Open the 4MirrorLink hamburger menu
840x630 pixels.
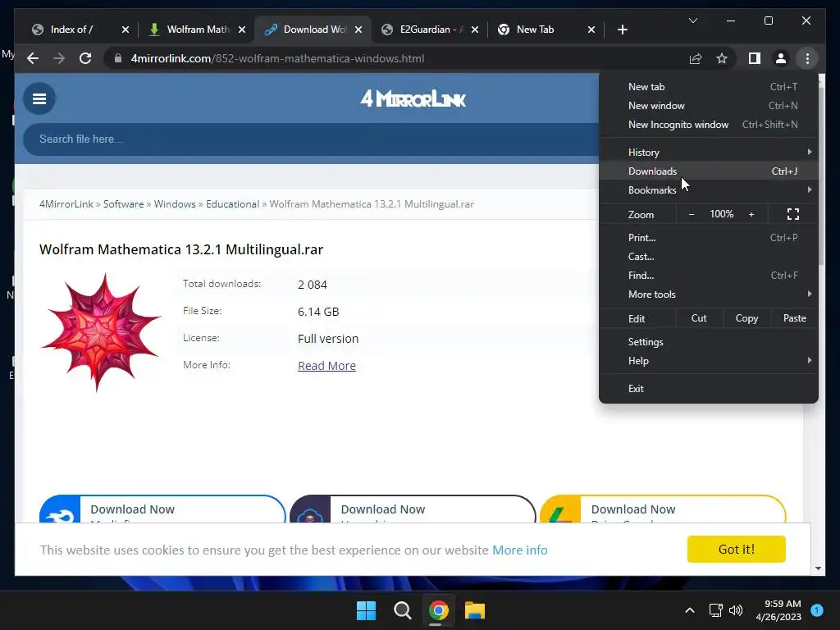click(39, 98)
